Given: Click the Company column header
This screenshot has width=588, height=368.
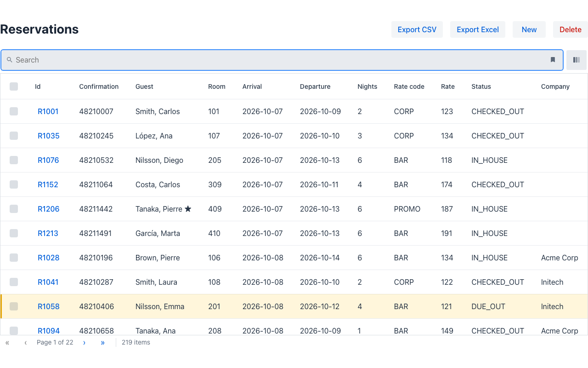Looking at the screenshot, I should coord(555,86).
